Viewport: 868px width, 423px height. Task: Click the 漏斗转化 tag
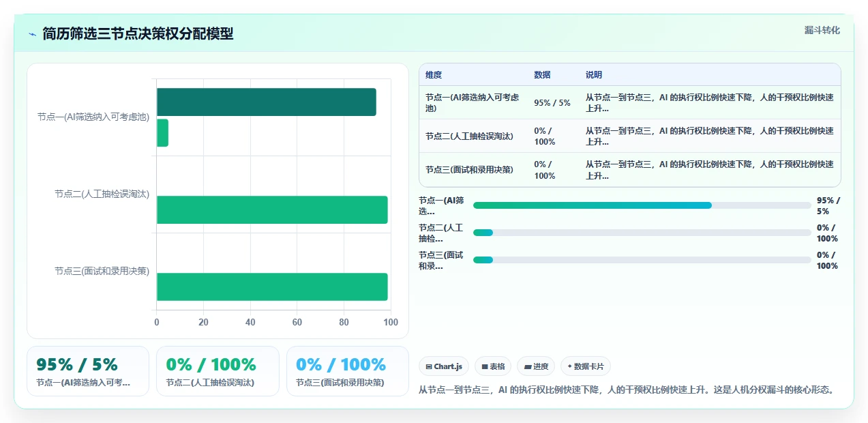pos(822,31)
